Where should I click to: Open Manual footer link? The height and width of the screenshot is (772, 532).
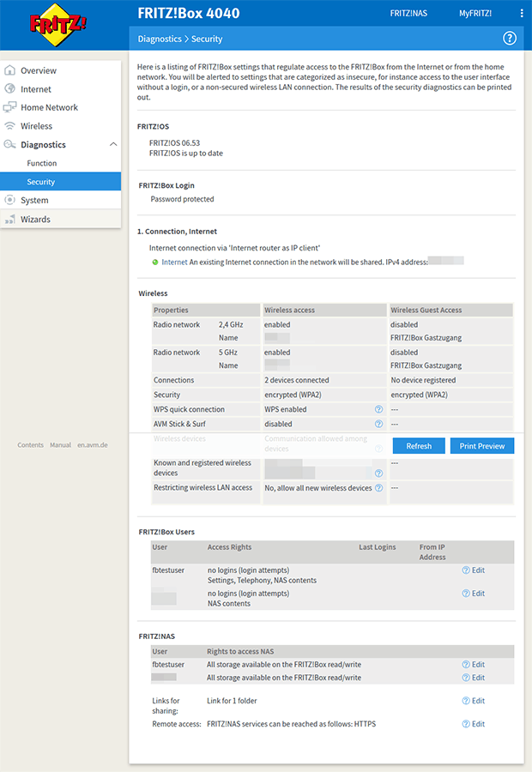tap(61, 445)
